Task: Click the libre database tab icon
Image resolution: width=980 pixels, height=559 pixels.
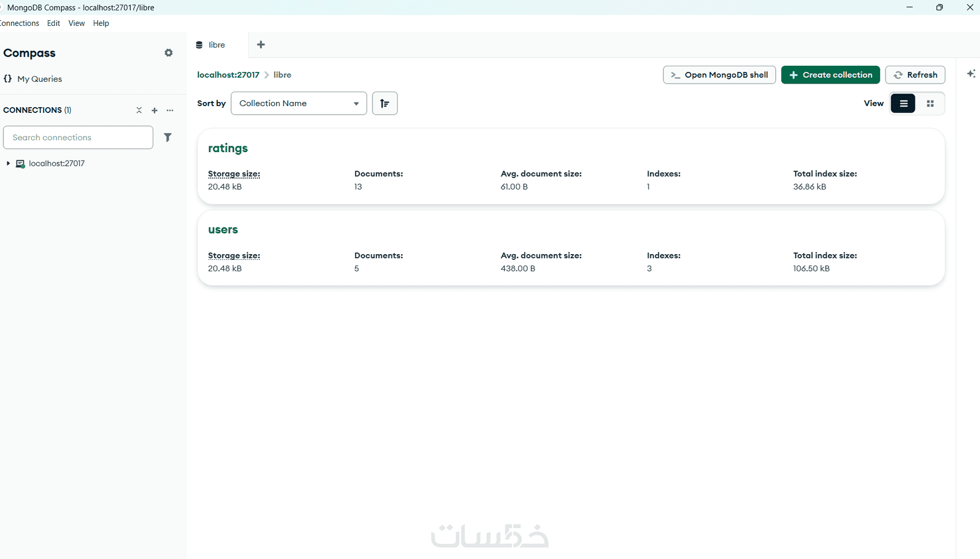Action: pos(199,45)
